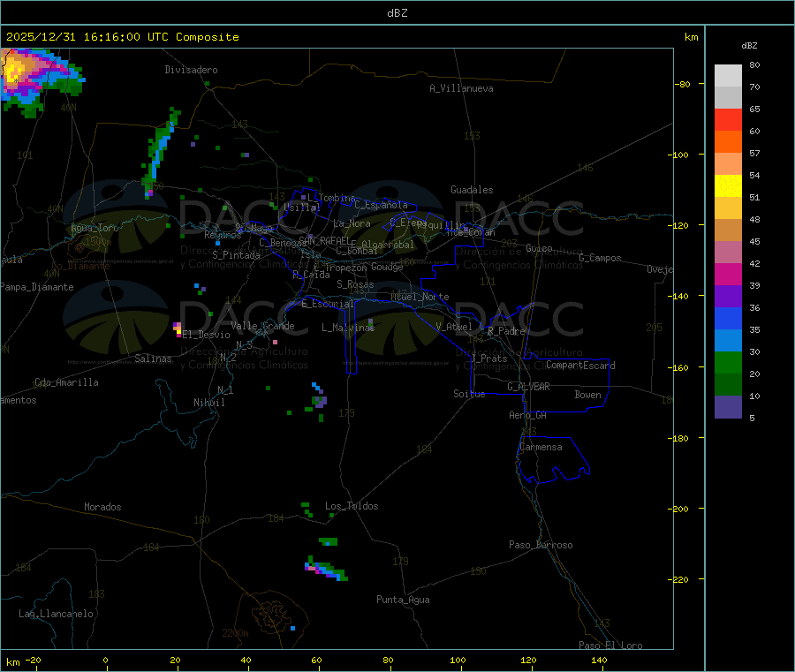This screenshot has width=795, height=672.
Task: Click the La_Nora label
Action: (x=352, y=223)
